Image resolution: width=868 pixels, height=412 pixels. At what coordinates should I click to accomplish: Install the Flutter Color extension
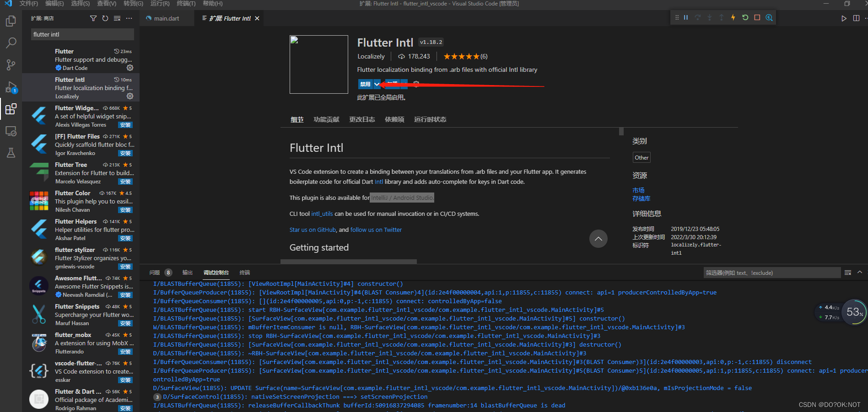point(125,210)
